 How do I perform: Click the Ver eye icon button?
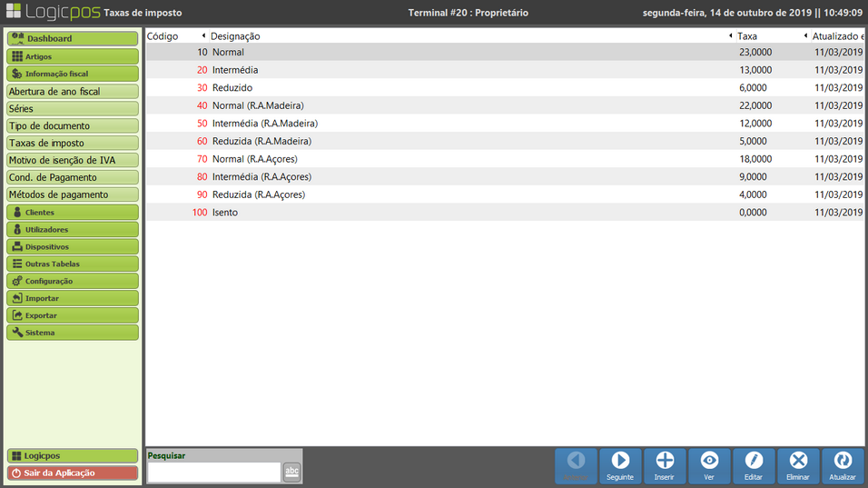pyautogui.click(x=709, y=465)
